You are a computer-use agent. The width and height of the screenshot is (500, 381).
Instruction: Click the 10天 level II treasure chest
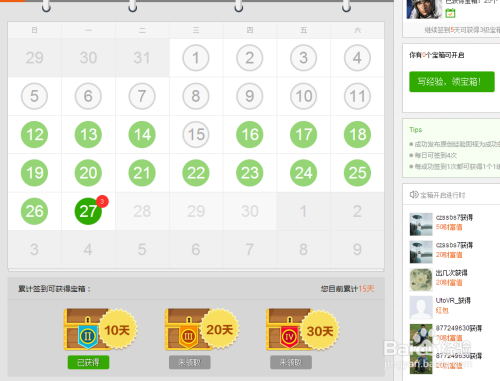(100, 329)
